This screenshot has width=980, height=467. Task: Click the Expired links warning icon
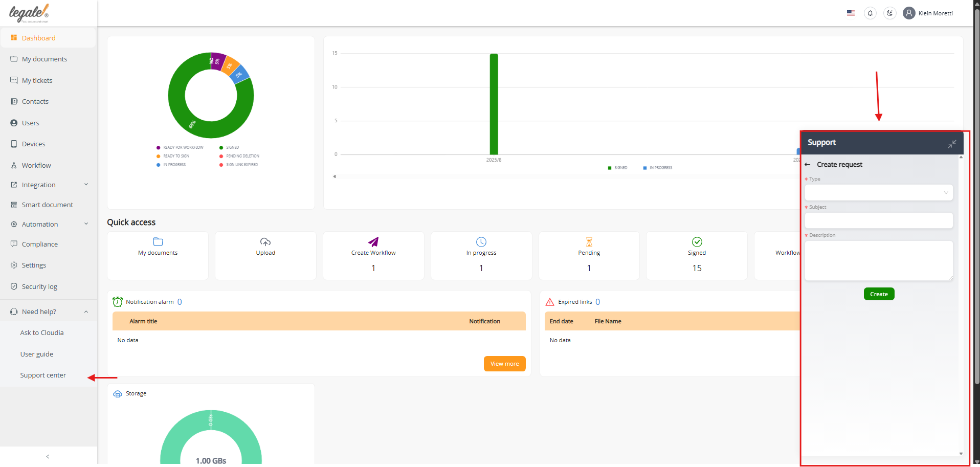click(x=550, y=302)
